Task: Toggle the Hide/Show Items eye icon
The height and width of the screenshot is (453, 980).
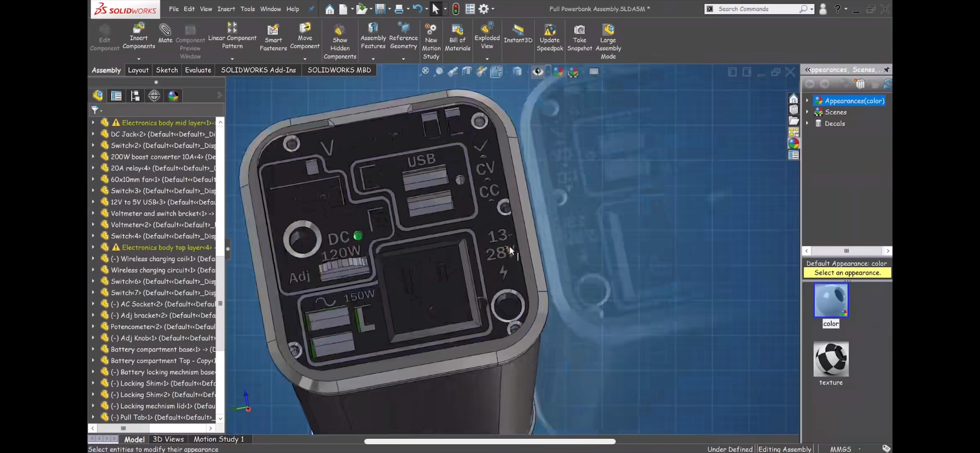Action: (538, 71)
